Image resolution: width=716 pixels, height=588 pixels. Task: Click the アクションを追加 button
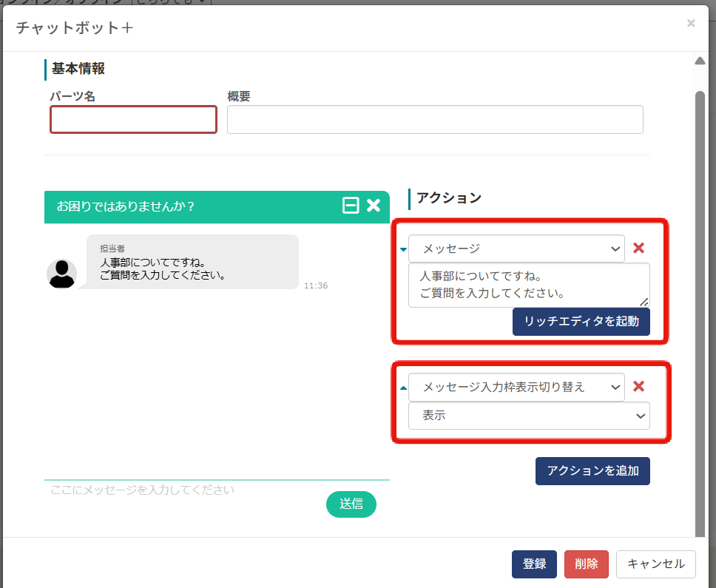pos(592,470)
